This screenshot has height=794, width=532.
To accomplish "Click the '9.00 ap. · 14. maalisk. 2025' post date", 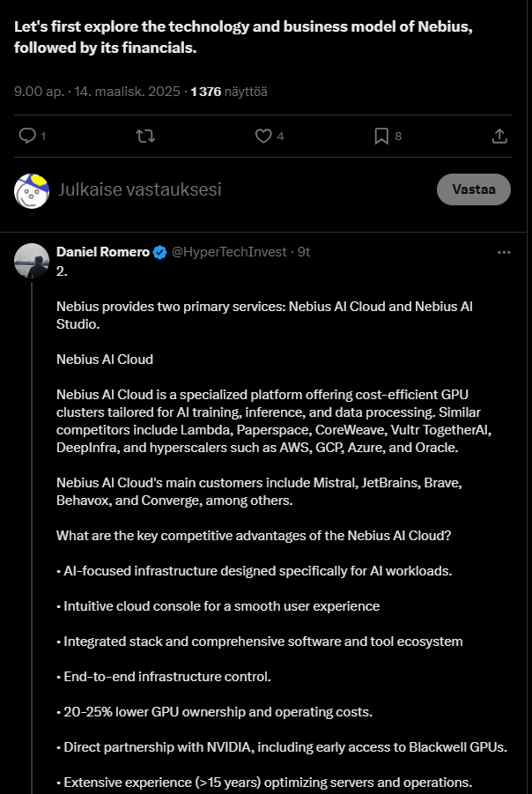I will pos(97,92).
